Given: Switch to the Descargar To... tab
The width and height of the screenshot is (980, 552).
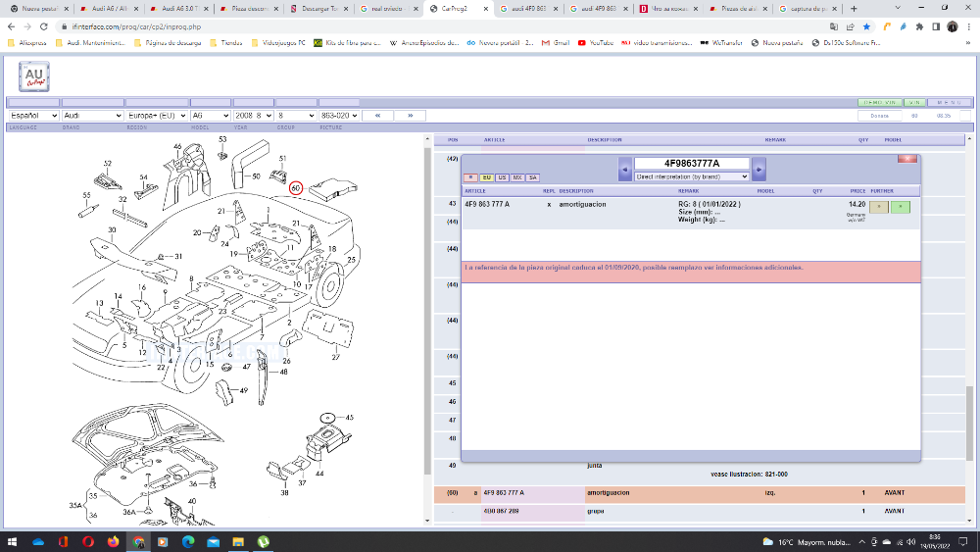Looking at the screenshot, I should (x=318, y=9).
